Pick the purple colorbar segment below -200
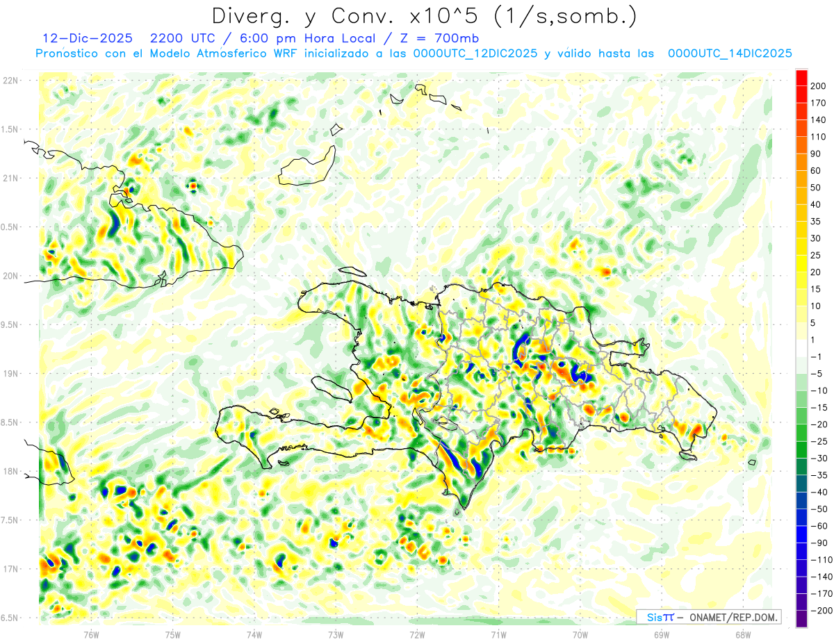 point(801,619)
